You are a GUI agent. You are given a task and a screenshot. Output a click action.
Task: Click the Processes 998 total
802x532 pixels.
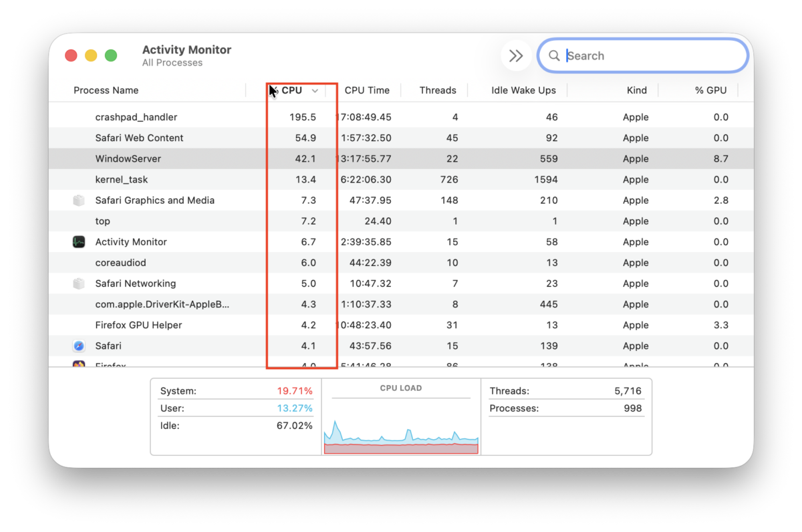[632, 408]
